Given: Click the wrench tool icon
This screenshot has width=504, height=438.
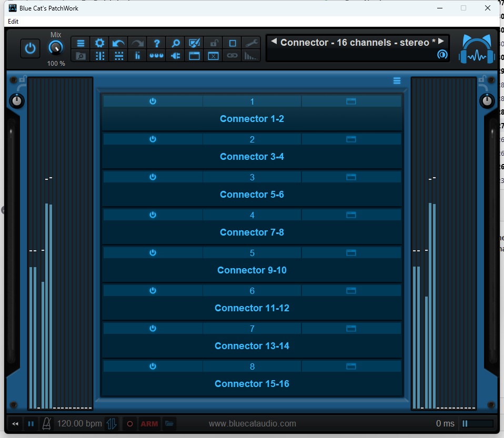Looking at the screenshot, I should pos(251,43).
